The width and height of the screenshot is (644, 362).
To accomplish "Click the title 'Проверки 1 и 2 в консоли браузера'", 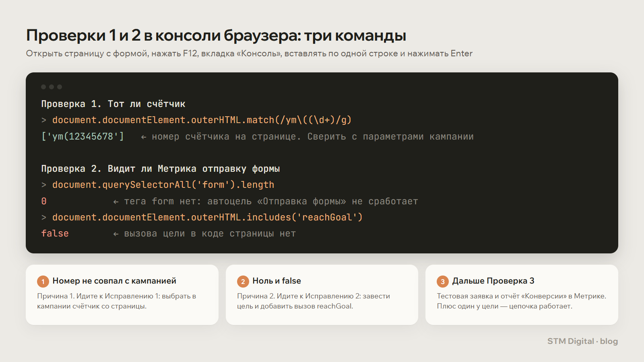I will click(x=216, y=35).
